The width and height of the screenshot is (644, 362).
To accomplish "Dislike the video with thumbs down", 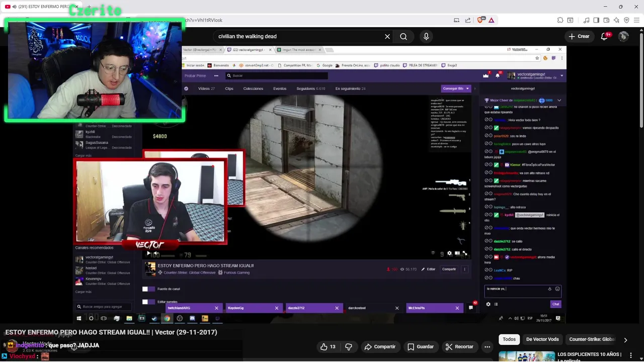I will pyautogui.click(x=349, y=346).
